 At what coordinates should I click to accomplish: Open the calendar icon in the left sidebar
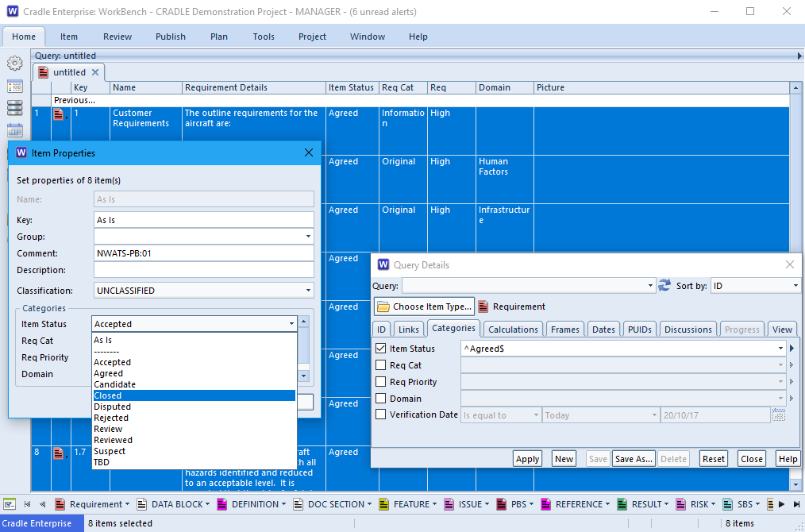point(15,129)
